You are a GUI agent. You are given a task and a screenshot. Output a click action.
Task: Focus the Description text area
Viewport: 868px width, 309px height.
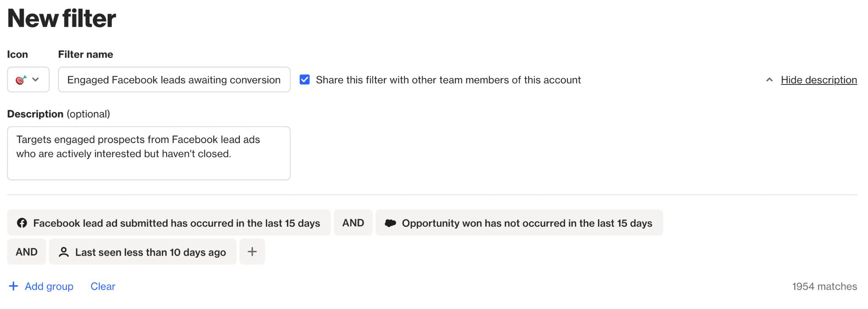(148, 153)
